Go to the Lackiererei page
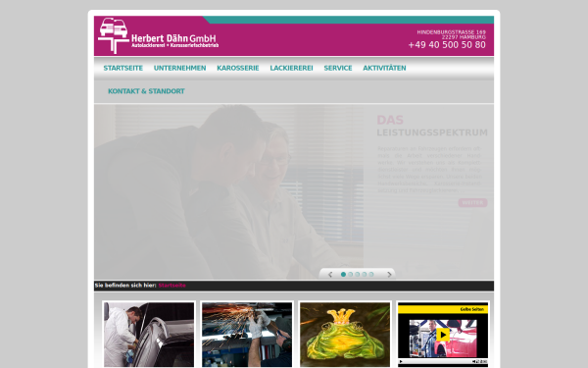Screen dimensions: 588x368 pos(291,69)
